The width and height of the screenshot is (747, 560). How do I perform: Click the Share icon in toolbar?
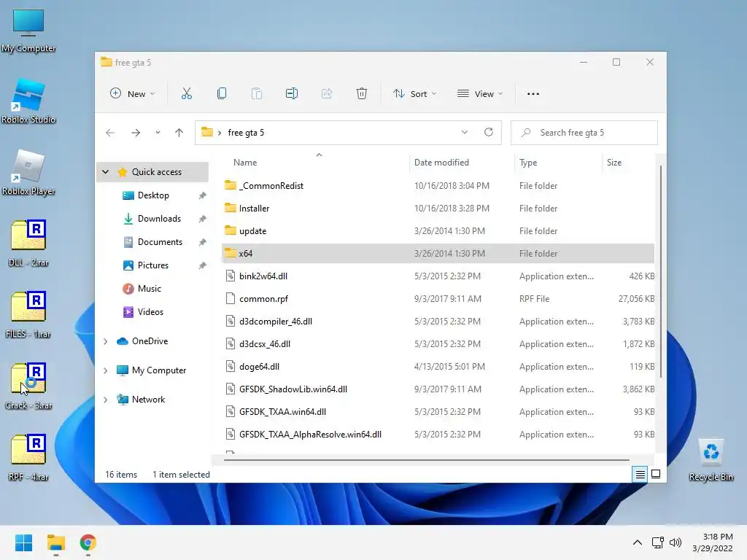327,94
